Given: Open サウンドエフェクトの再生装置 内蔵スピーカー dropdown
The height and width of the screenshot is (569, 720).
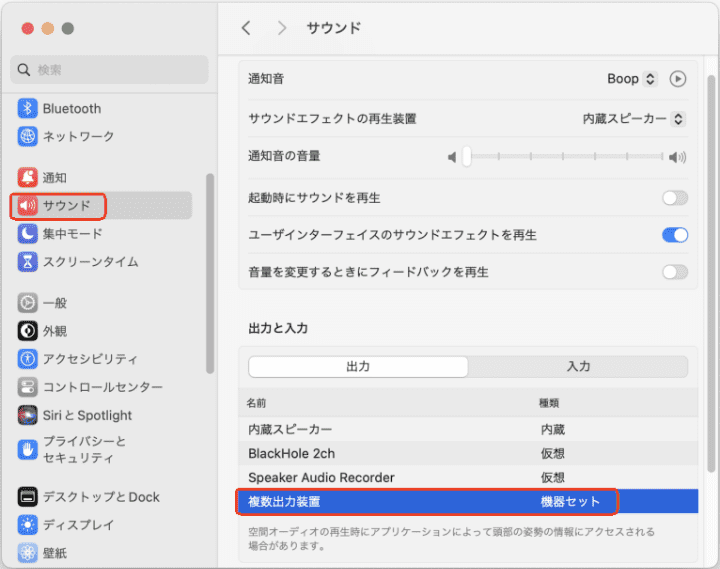Looking at the screenshot, I should (634, 119).
